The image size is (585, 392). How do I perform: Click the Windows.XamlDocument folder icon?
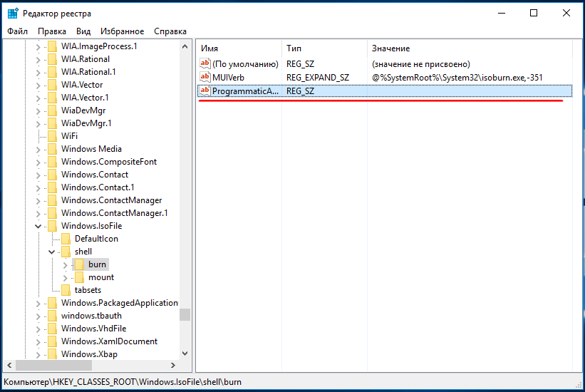click(52, 341)
